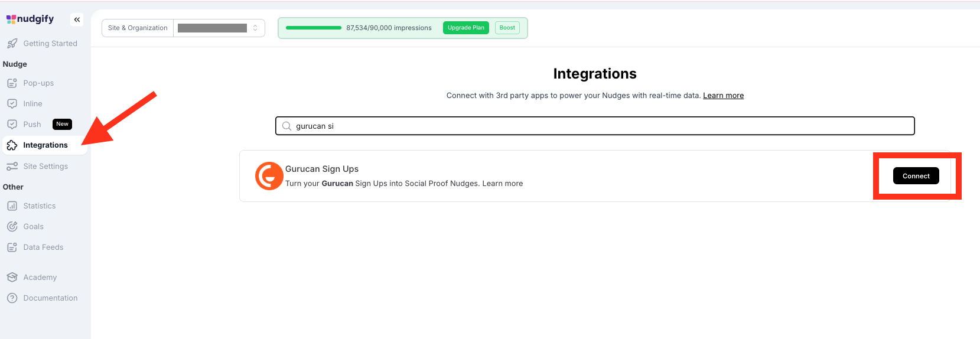Viewport: 980px width, 339px height.
Task: Click the Academy graduation cap icon
Action: [12, 278]
